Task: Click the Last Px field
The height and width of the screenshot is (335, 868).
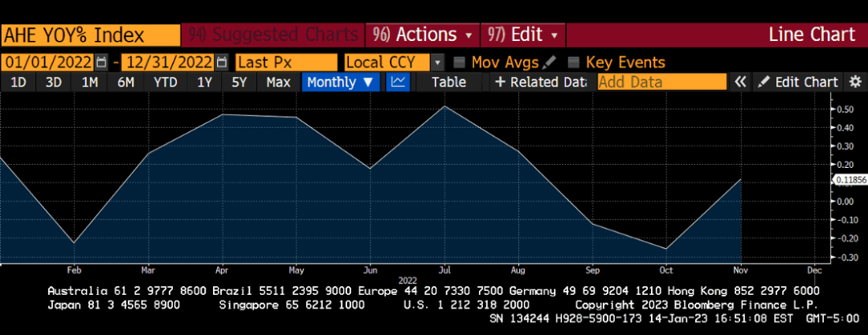Action: click(x=286, y=62)
